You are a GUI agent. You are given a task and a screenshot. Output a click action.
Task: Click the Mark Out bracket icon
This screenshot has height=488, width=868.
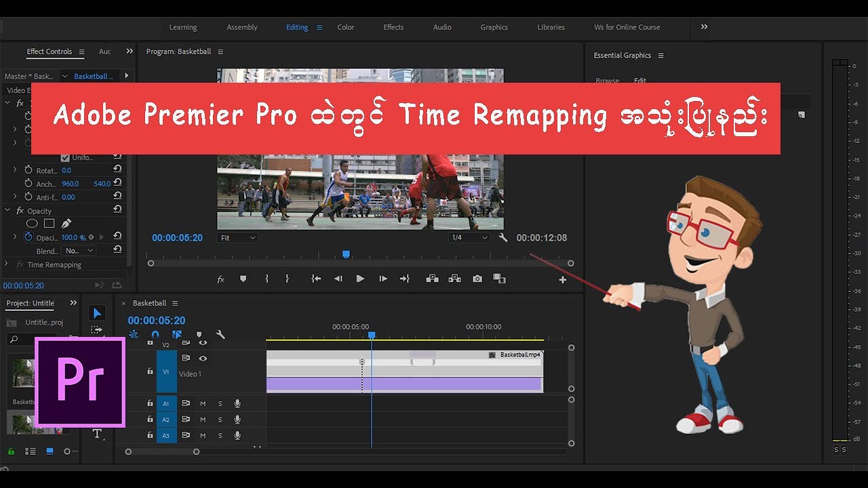tap(287, 279)
